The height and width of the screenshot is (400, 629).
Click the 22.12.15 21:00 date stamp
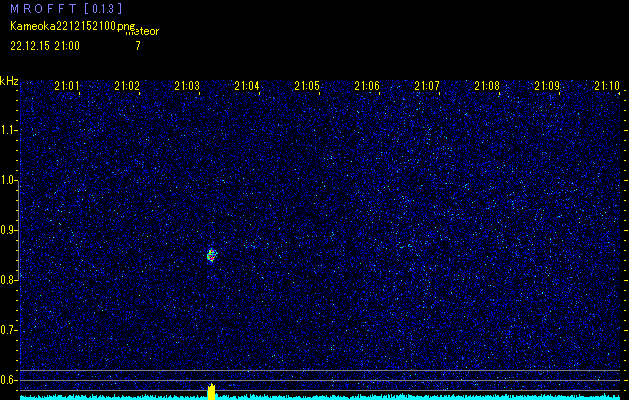pyautogui.click(x=45, y=46)
